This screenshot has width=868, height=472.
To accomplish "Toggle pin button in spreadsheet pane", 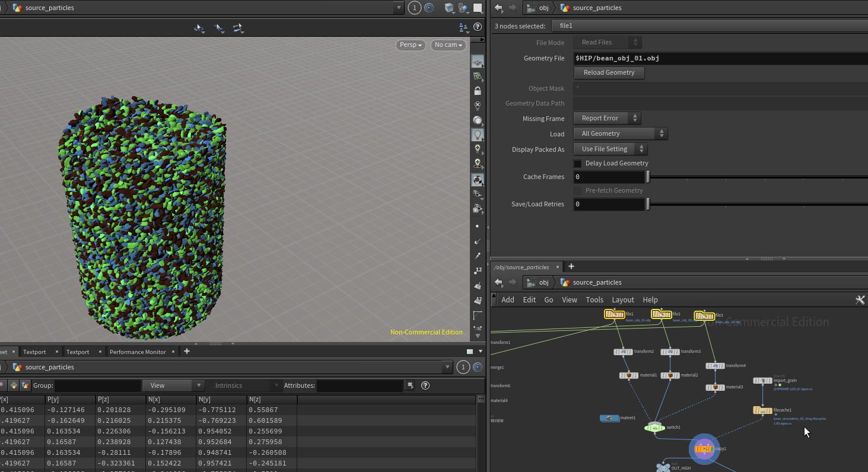I will point(476,368).
